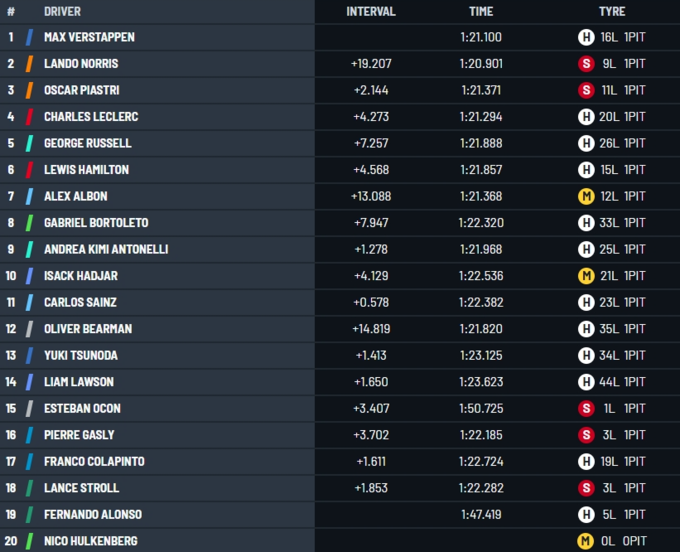
Task: Click the DRIVER column header
Action: click(x=62, y=12)
